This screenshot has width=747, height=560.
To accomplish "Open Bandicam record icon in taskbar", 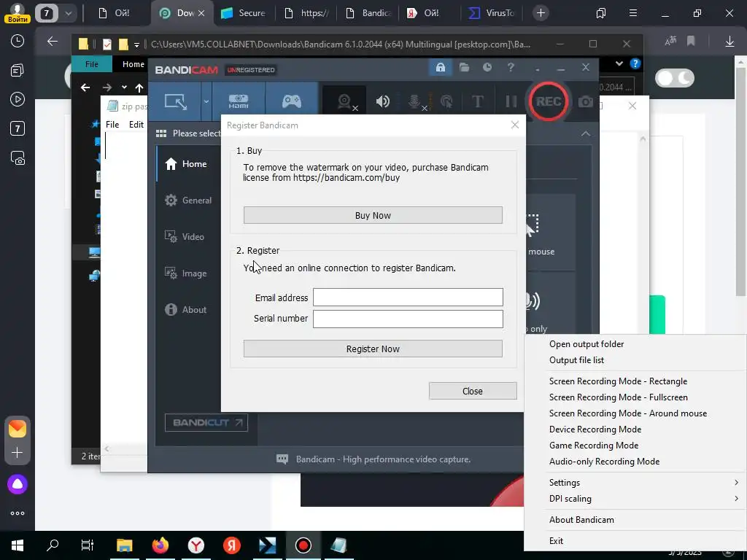I will point(303,545).
